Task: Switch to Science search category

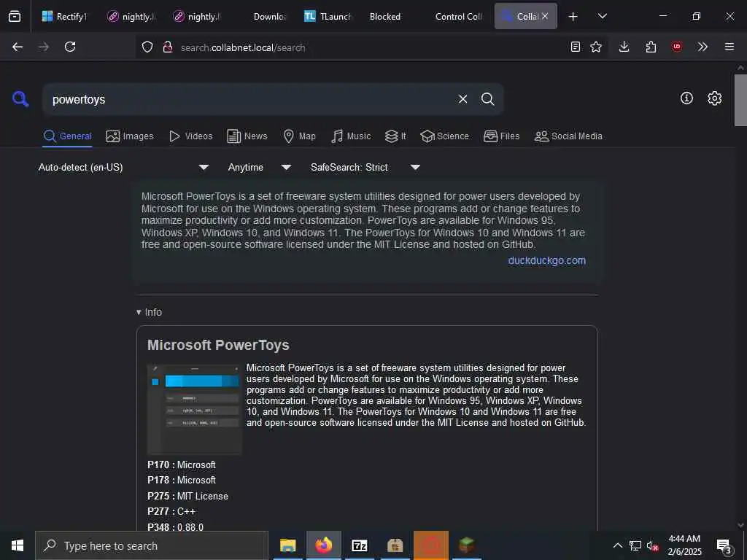Action: [x=444, y=136]
